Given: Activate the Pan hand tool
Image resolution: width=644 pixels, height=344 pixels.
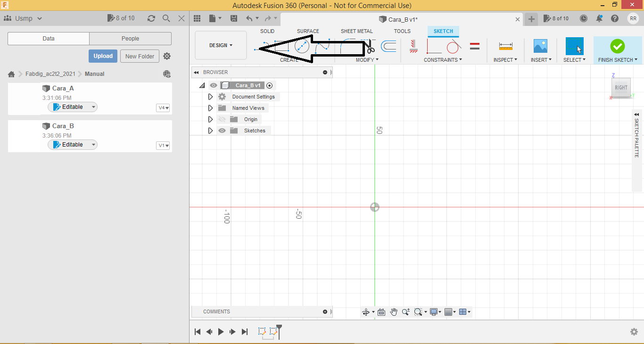Looking at the screenshot, I should point(394,312).
